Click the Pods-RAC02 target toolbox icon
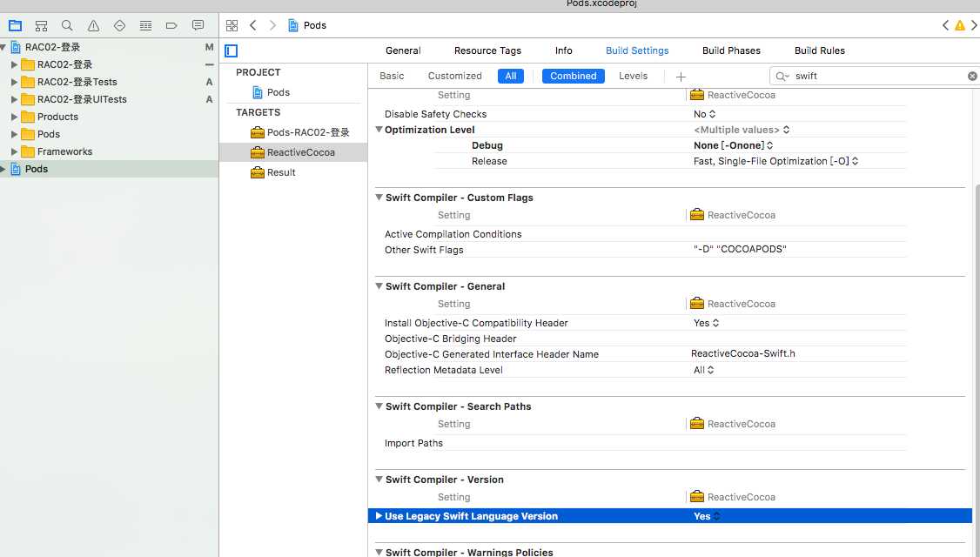 click(x=257, y=132)
